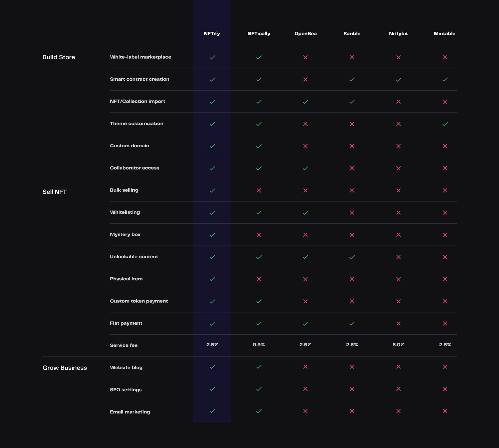Toggle the Physical item mark under NFTify

point(212,279)
